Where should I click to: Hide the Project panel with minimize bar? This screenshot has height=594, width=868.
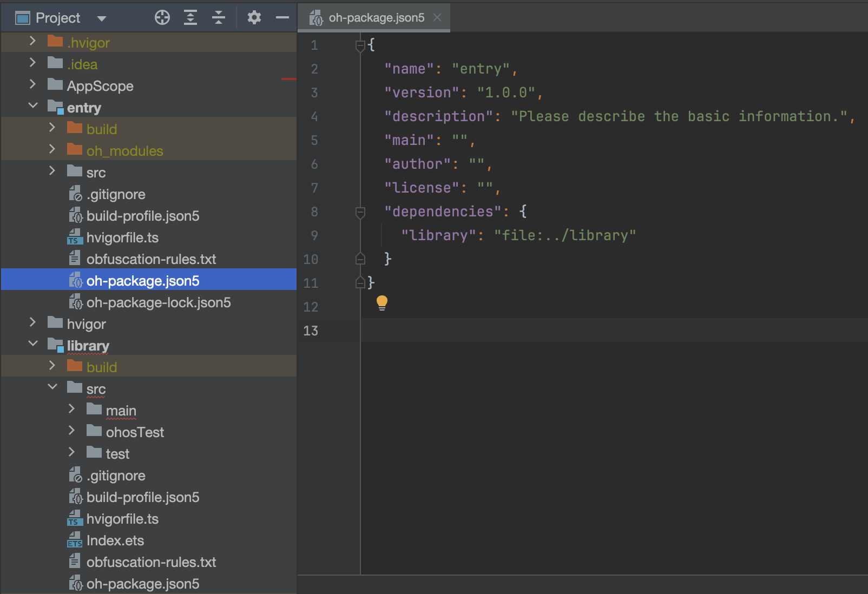pos(282,17)
